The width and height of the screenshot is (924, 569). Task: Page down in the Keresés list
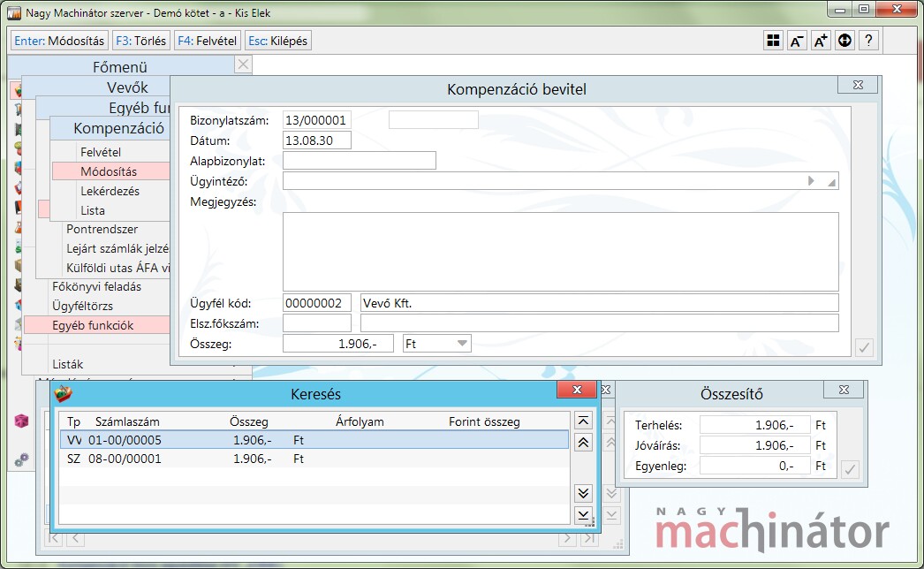[583, 493]
